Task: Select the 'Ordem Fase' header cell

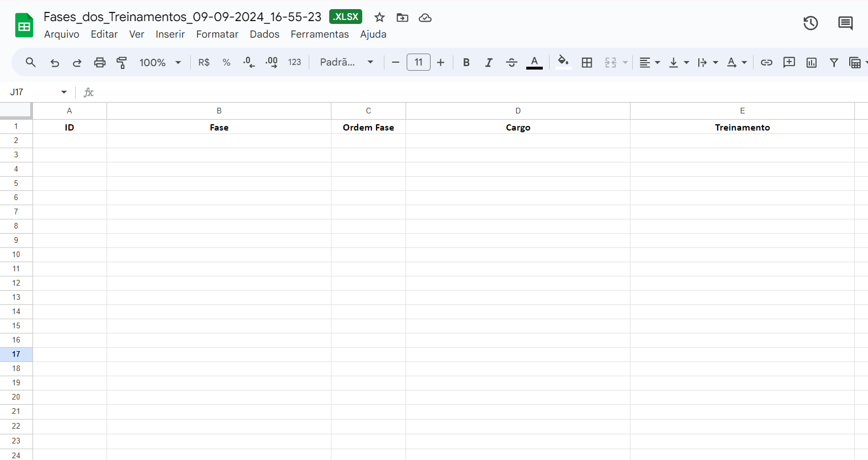Action: pos(369,127)
